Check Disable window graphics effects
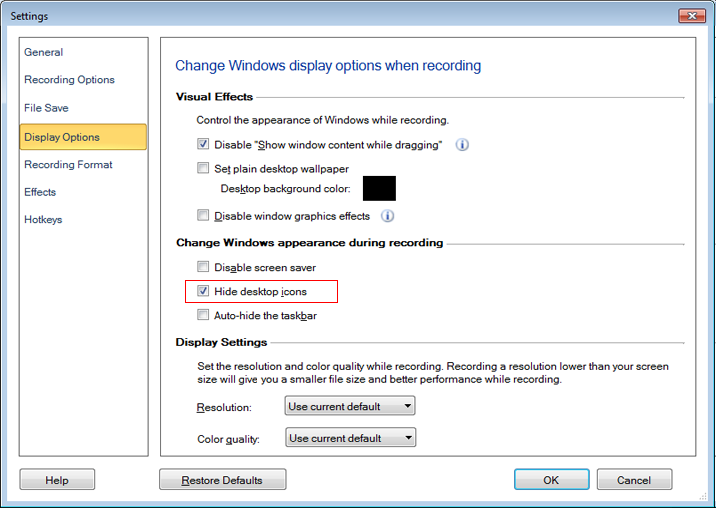Image resolution: width=716 pixels, height=508 pixels. point(203,215)
